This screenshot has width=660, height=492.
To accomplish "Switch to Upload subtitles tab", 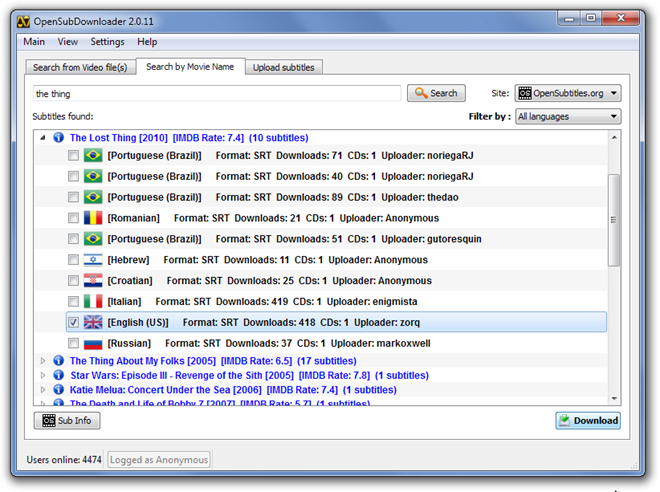I will click(x=284, y=67).
